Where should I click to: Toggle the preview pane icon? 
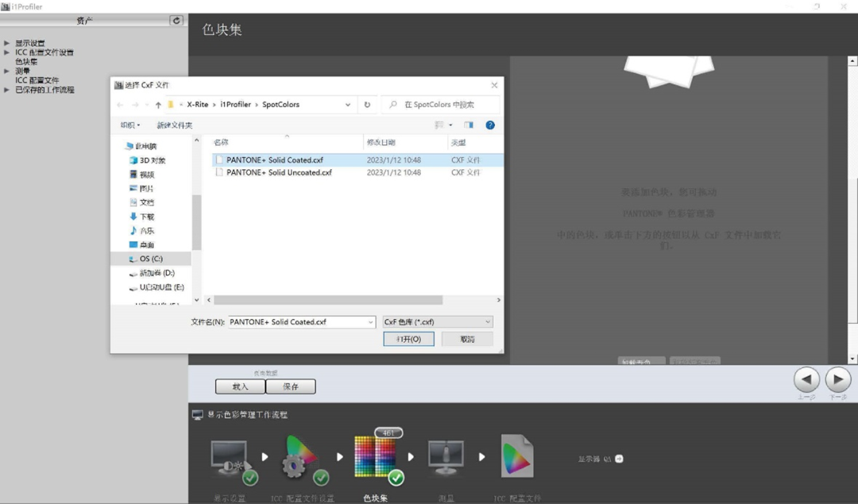[x=469, y=125]
